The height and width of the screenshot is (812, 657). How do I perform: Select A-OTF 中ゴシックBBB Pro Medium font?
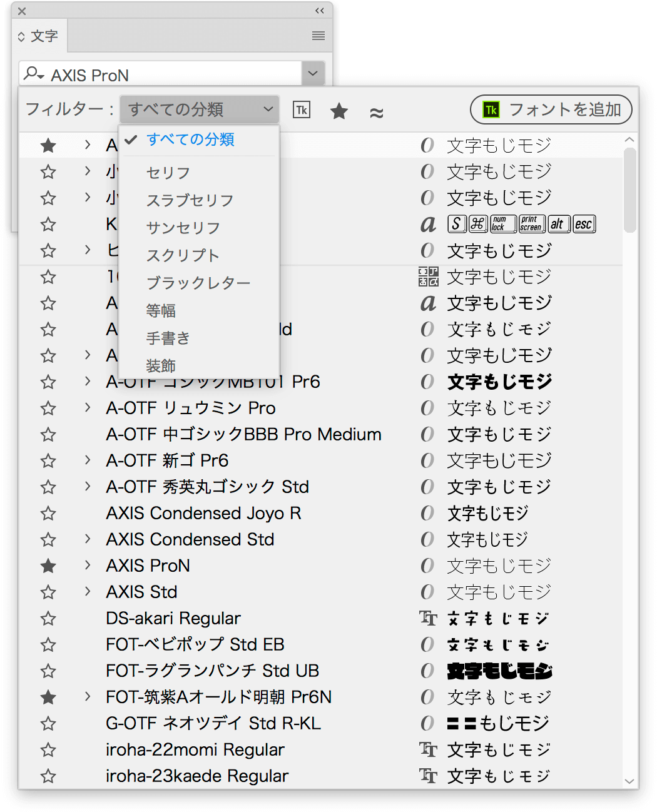coord(244,434)
